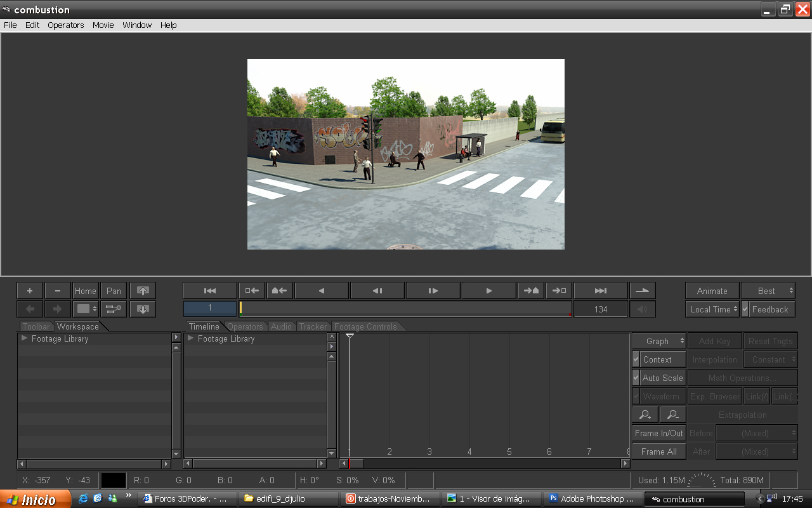Click the up-arrow tray icon beside Pan
The image size is (812, 508).
[x=143, y=291]
